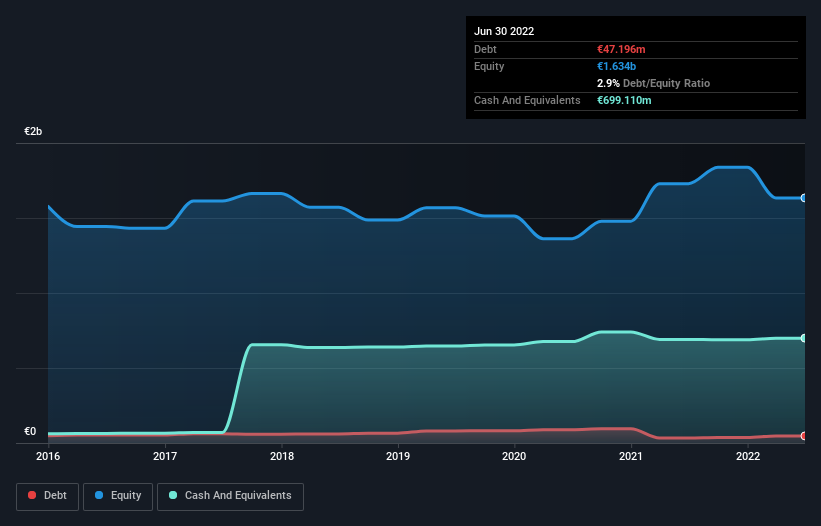Toggle the Cash And Equivalents legend button
This screenshot has height=526, width=821.
[230, 496]
